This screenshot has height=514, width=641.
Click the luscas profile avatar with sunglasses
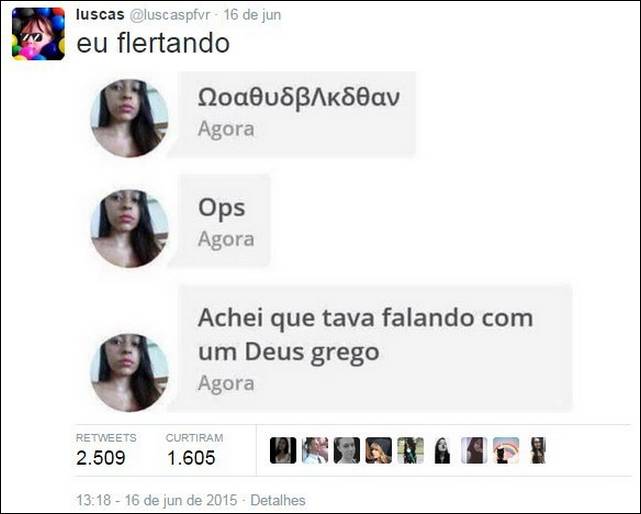[x=38, y=34]
